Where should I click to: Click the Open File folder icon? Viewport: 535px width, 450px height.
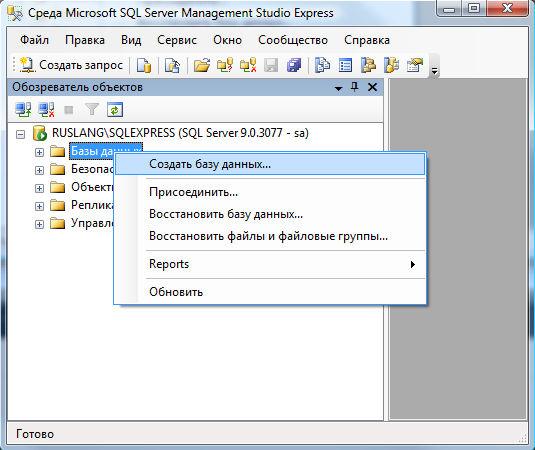pos(202,65)
